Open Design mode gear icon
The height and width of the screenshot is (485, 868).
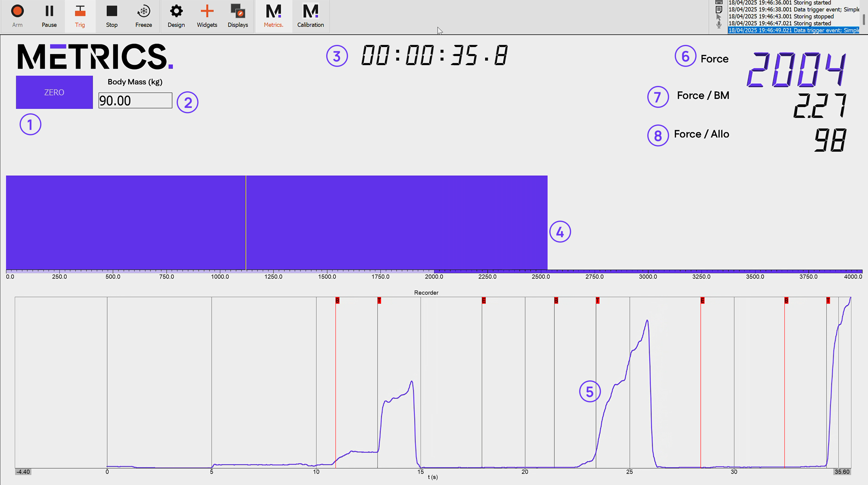coord(176,16)
